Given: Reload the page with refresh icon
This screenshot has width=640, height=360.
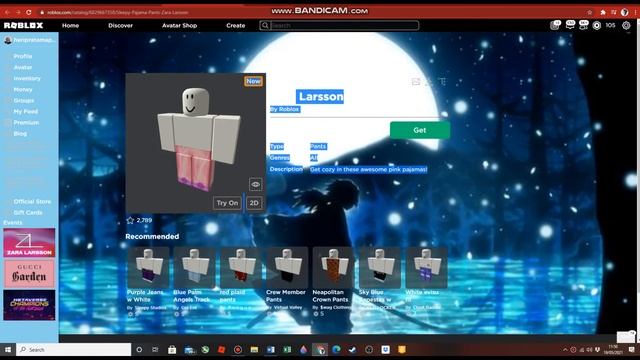Looking at the screenshot, I should click(29, 12).
